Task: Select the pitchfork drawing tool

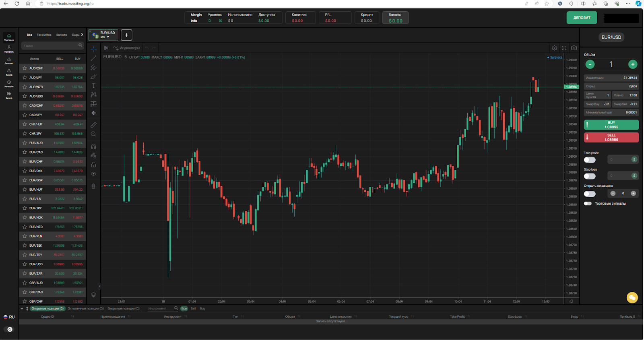Action: pyautogui.click(x=93, y=68)
